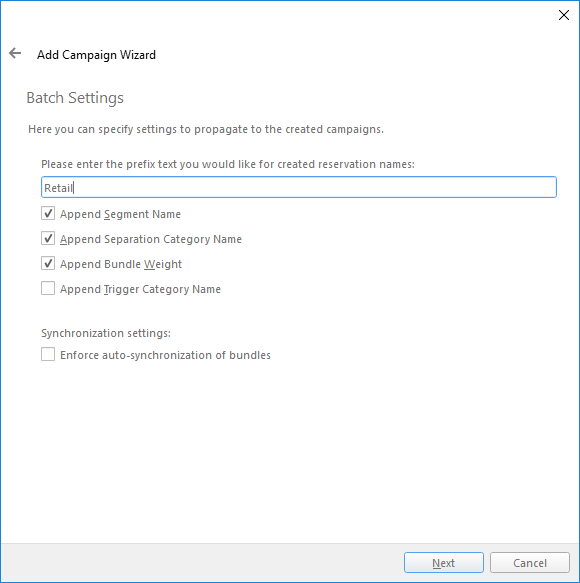The width and height of the screenshot is (580, 583).
Task: Cancel the campaign wizard
Action: [529, 563]
